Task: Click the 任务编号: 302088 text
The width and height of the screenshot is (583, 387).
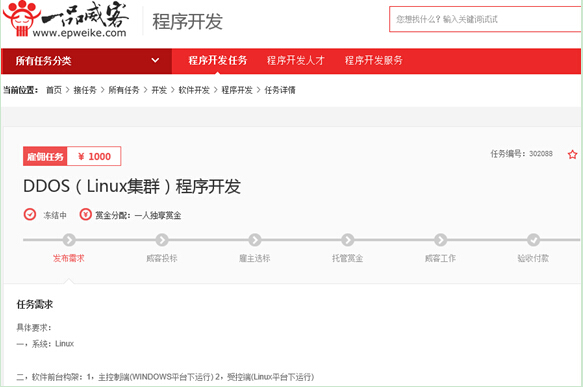Action: click(x=521, y=154)
